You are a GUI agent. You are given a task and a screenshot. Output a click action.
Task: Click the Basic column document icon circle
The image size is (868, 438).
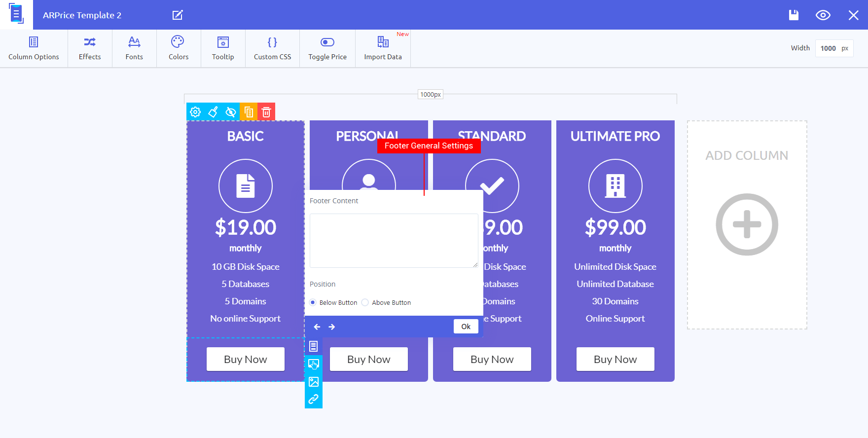[246, 186]
